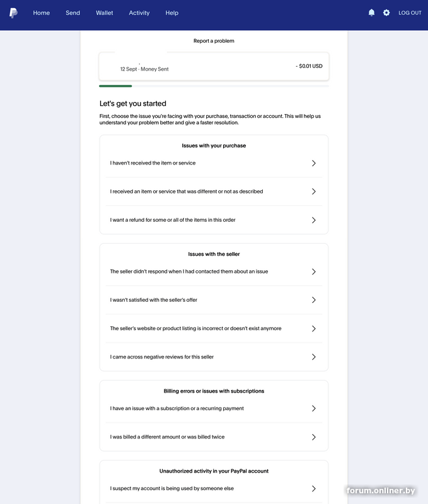This screenshot has width=428, height=504.
Task: Click the LOG OUT link
Action: tap(410, 13)
